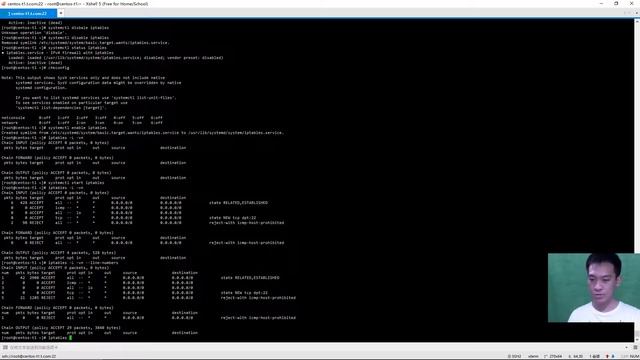Click the webcam presenter thumbnail

pyautogui.click(x=594, y=288)
